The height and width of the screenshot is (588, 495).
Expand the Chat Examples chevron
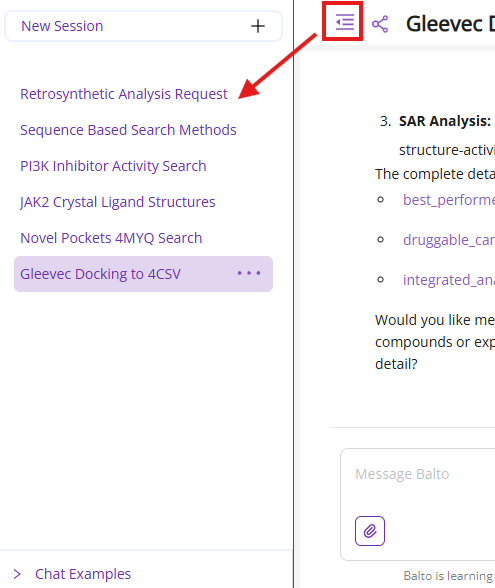click(x=17, y=574)
